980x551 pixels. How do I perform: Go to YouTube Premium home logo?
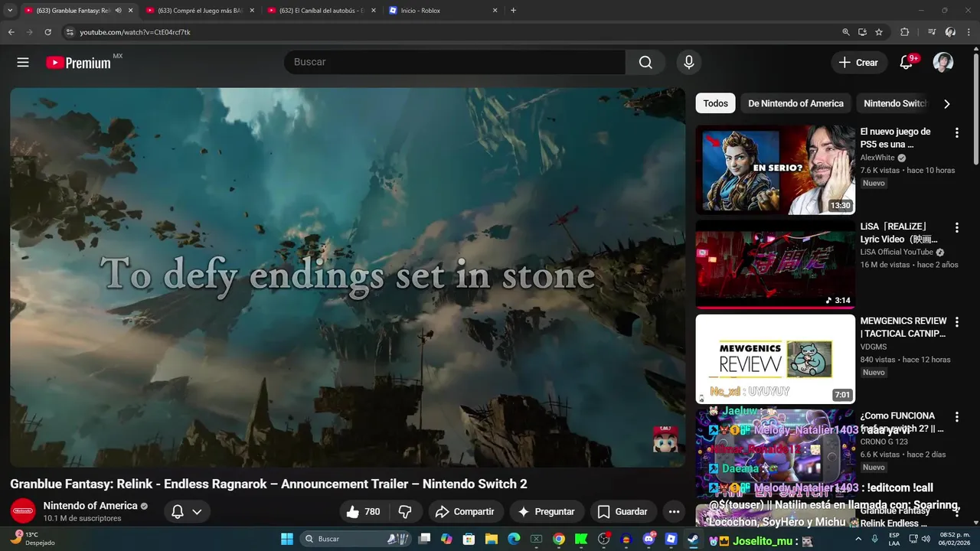[79, 63]
